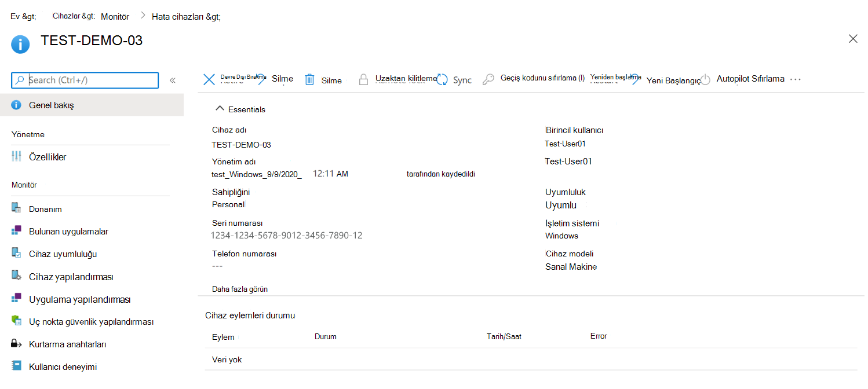
Task: Open Uç nokta güvenlik yapılandırması page
Action: [92, 321]
